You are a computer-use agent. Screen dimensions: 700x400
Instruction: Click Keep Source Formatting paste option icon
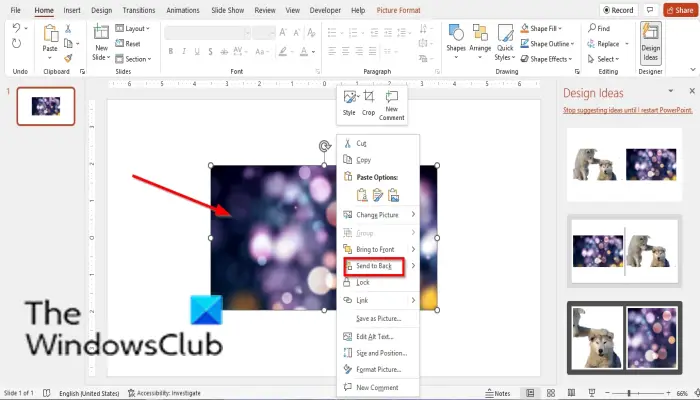(x=362, y=195)
